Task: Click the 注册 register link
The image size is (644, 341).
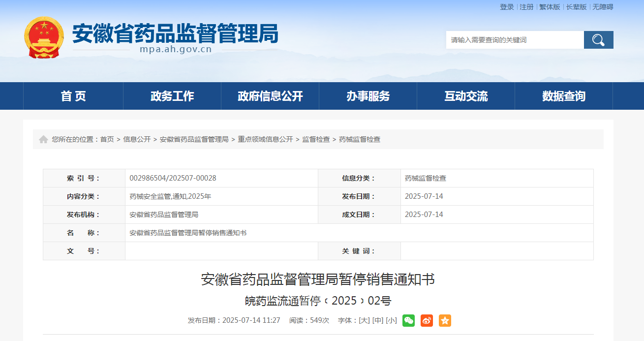Action: coord(526,7)
